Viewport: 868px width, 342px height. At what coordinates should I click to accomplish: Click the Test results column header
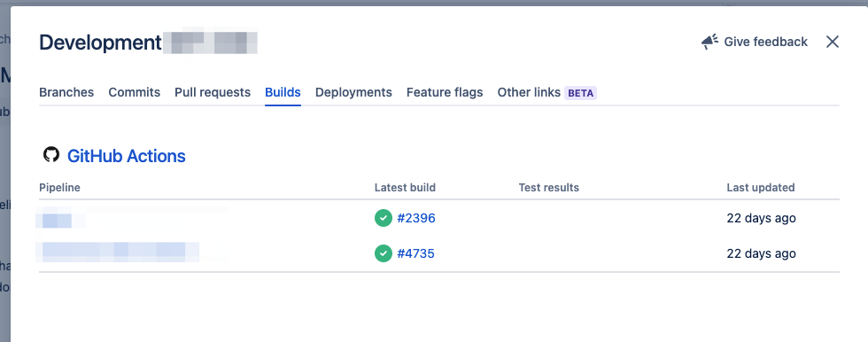click(x=548, y=188)
